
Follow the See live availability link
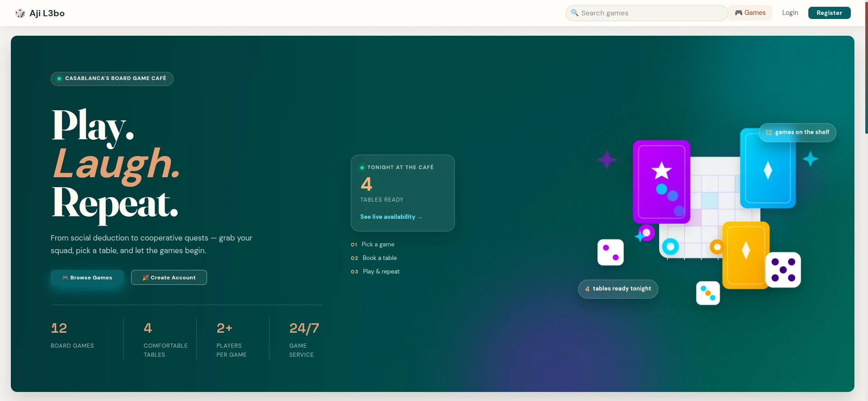(x=391, y=217)
